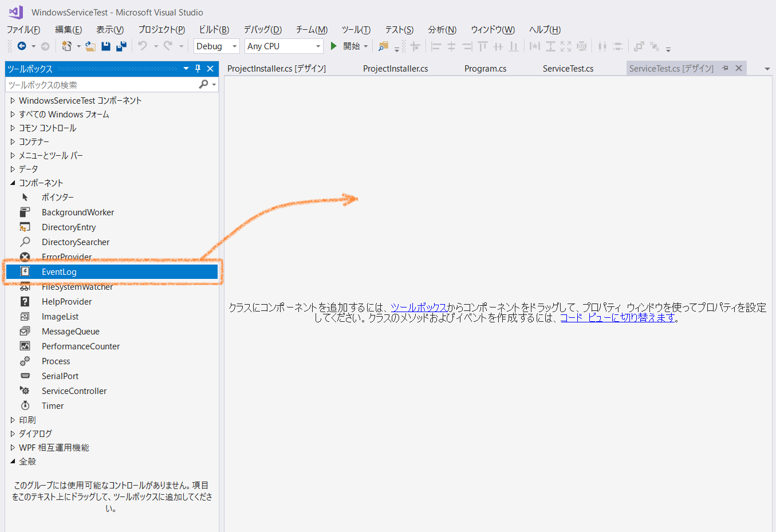Click the New Project toolbar icon
The width and height of the screenshot is (776, 532).
pyautogui.click(x=66, y=46)
